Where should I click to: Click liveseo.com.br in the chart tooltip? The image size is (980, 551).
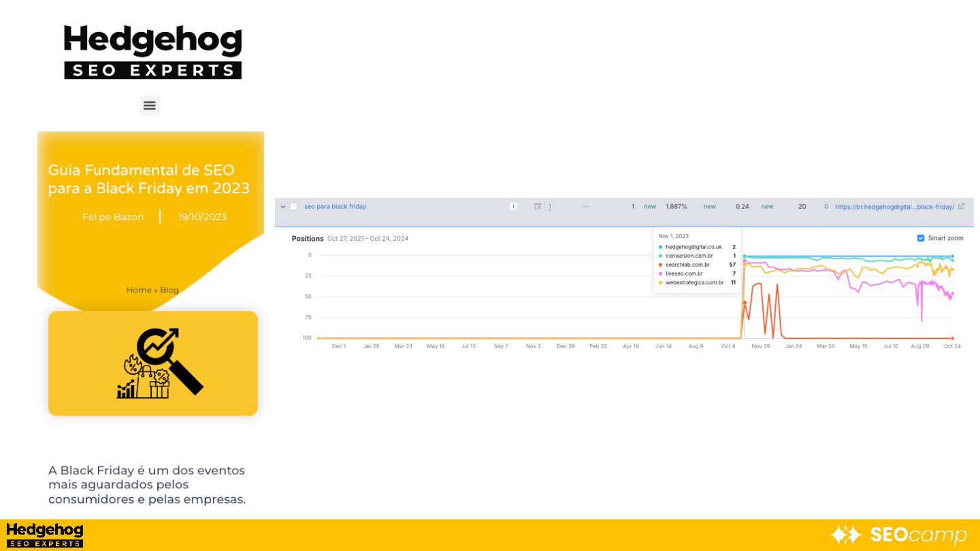pos(685,273)
